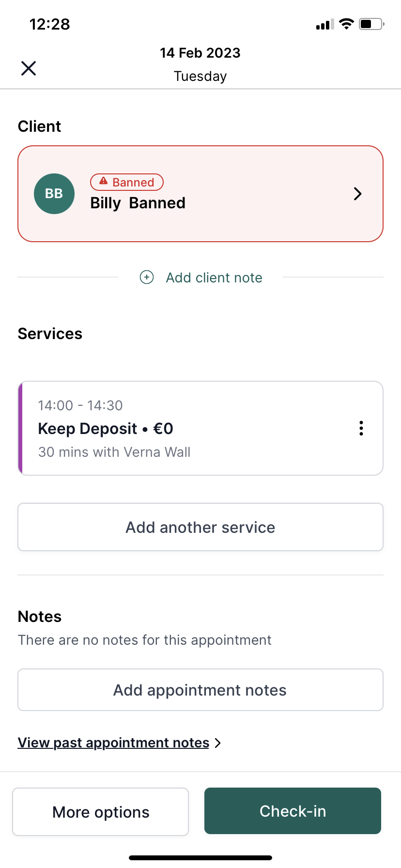Tap the battery indicator in the status bar
The image size is (401, 868).
(371, 24)
